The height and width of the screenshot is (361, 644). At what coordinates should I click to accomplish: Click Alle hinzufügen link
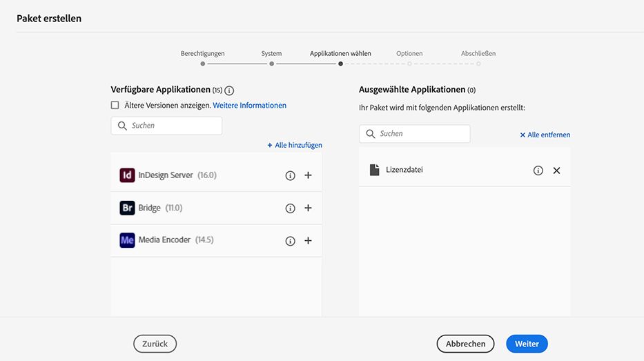point(295,145)
